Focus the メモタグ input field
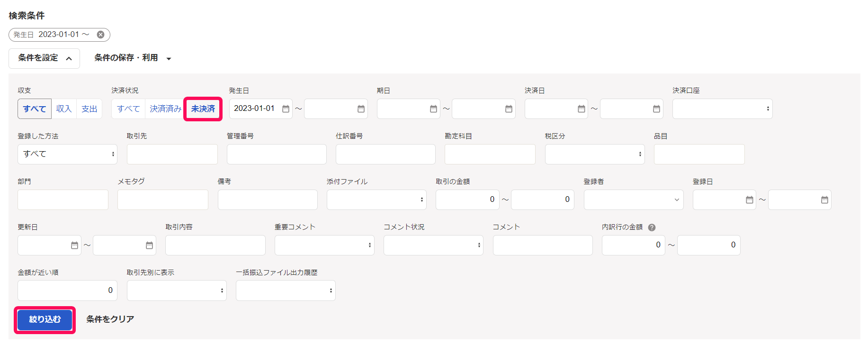This screenshot has width=868, height=345. click(163, 200)
